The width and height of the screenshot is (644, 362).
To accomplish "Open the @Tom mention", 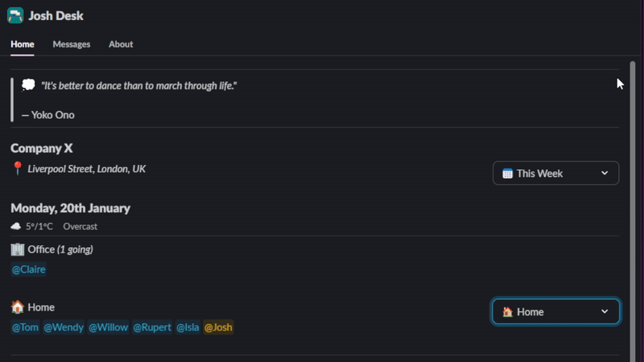I will (24, 327).
